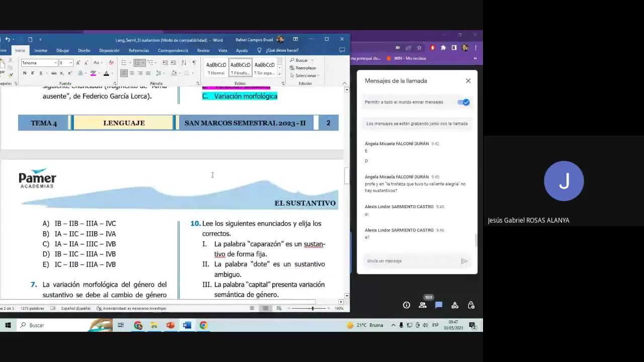Screen dimensions: 644x362
Task: Apply subscript formatting
Action: point(61,73)
